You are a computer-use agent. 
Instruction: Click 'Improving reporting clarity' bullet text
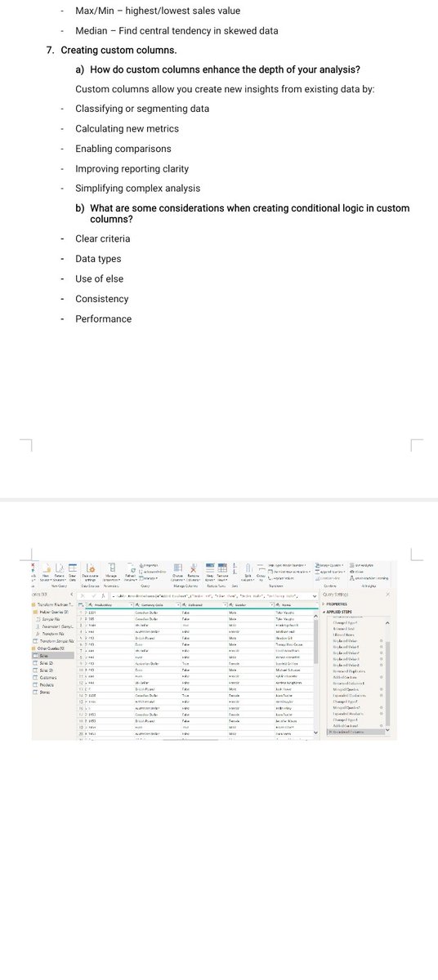(132, 168)
